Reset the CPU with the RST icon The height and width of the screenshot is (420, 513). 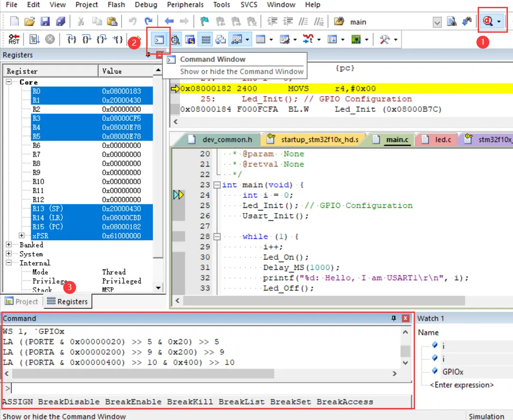(x=14, y=40)
